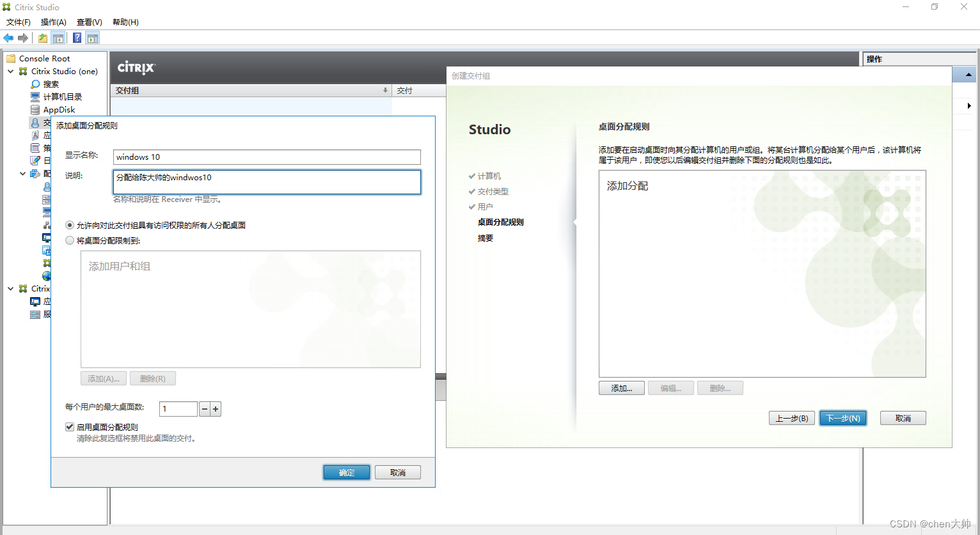Click the policies list icon in tree
This screenshot has height=535, width=980.
35,148
